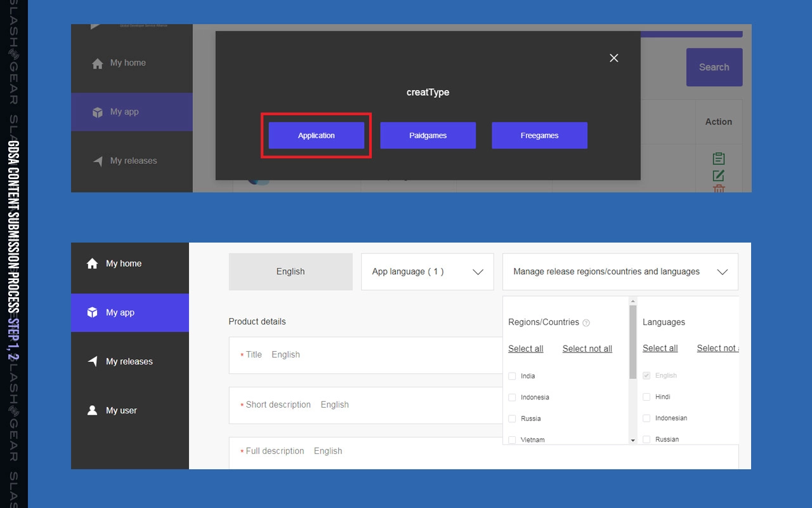
Task: Check the India region checkbox
Action: (512, 376)
